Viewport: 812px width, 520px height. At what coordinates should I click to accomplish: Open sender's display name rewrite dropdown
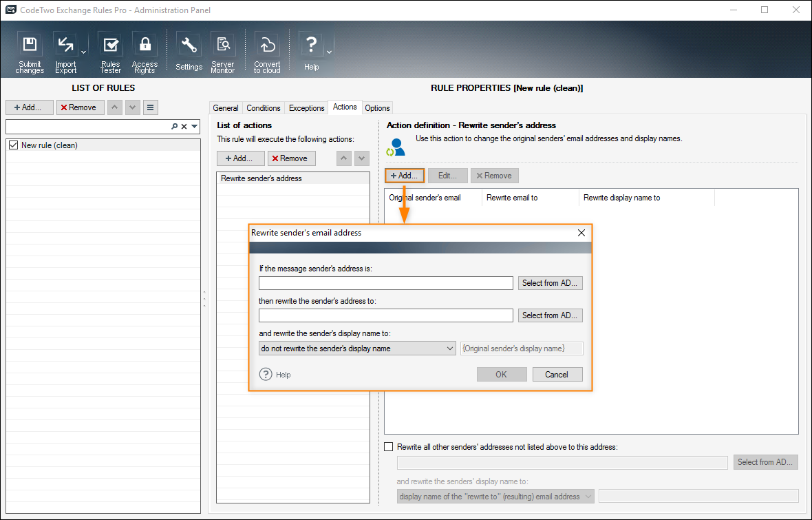pos(357,349)
